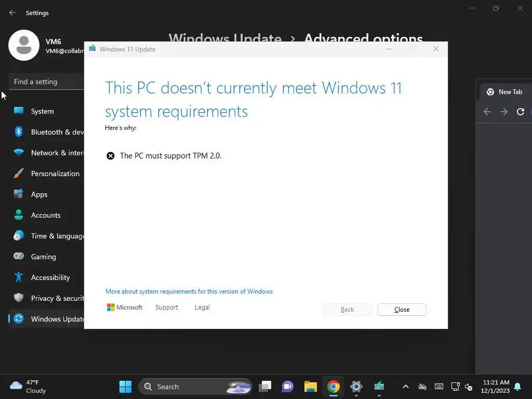Viewport: 532px width, 399px height.
Task: Click the Windows Update breadcrumb in the Settings header
Action: coord(225,37)
